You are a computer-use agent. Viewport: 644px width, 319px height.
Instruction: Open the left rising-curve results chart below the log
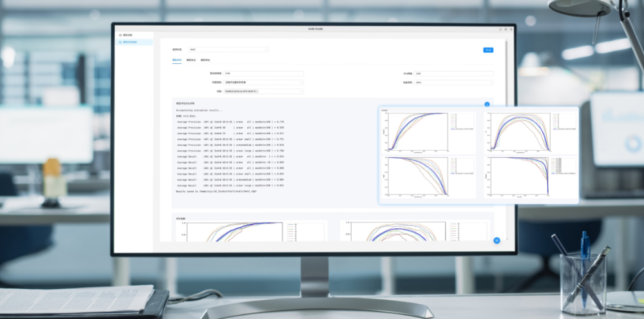[251, 231]
